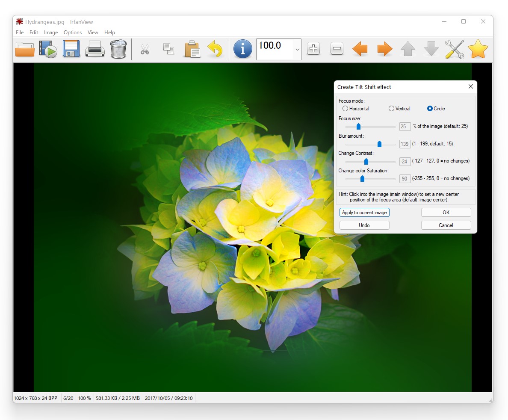The image size is (508, 420).
Task: Click status bar entry '100 %'
Action: click(x=85, y=398)
